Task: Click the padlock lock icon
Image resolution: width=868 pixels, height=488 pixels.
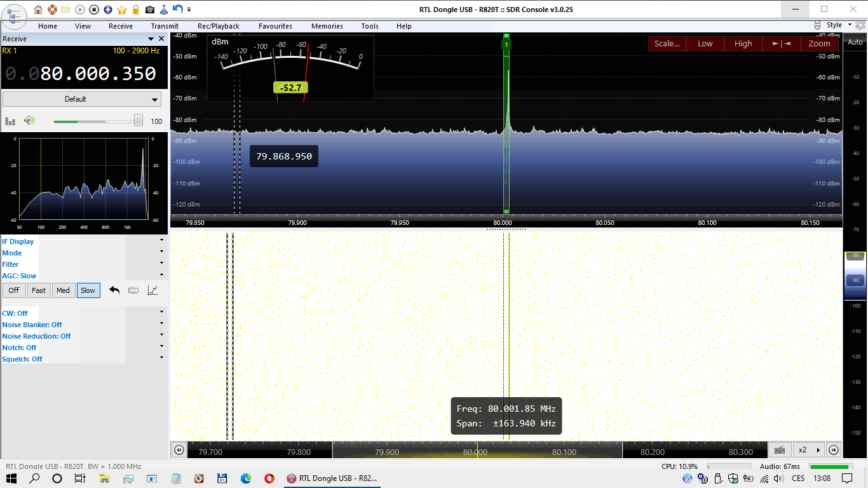Action: click(135, 10)
